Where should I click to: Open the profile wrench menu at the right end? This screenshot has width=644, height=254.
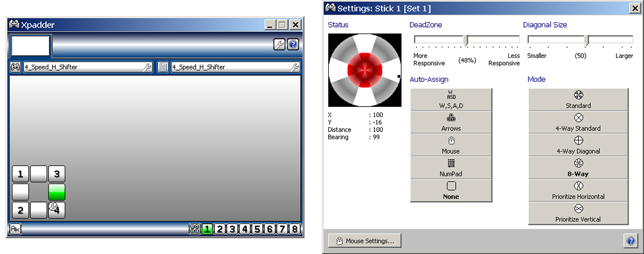pos(294,68)
